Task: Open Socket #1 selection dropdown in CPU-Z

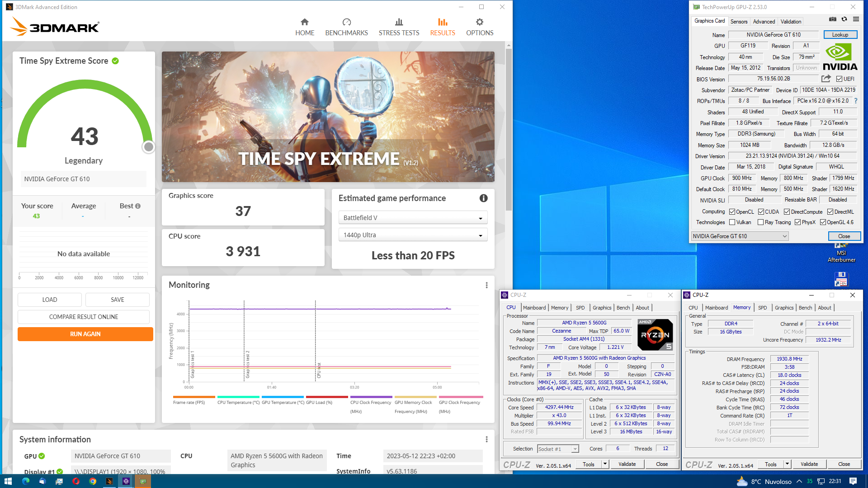Action: point(558,449)
